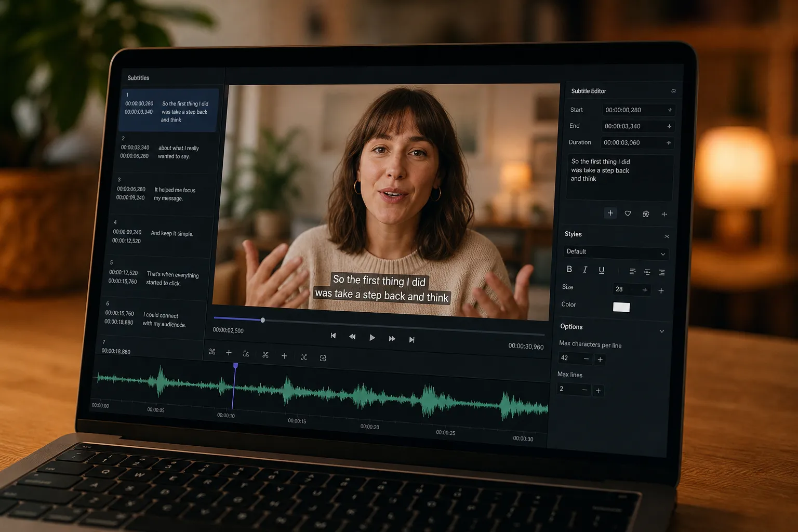798x532 pixels.
Task: Click the plus icon beside the Duration value
Action: pyautogui.click(x=669, y=143)
